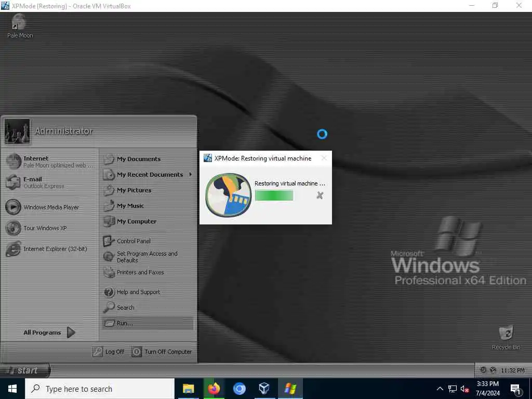Click the Administrator user picture
The image size is (532, 399).
click(17, 131)
